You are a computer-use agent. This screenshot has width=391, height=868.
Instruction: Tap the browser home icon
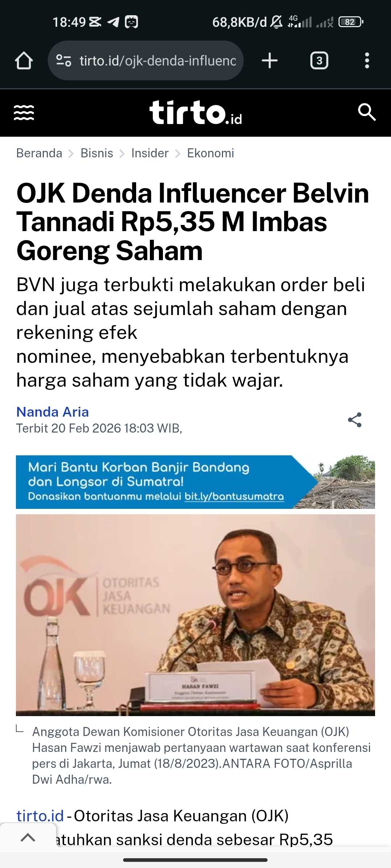[x=24, y=61]
